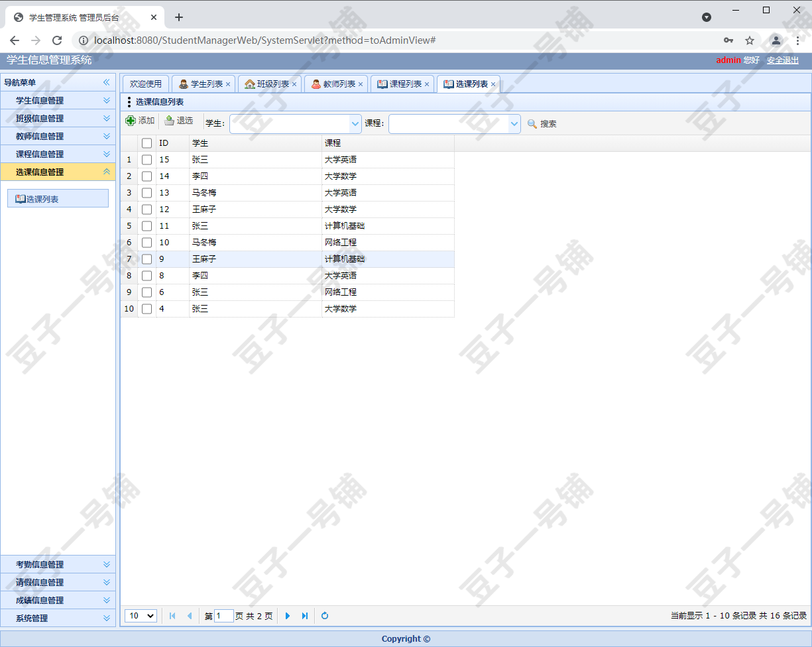The height and width of the screenshot is (647, 812).
Task: Open the 学生 combo box dropdown arrow
Action: tap(355, 124)
